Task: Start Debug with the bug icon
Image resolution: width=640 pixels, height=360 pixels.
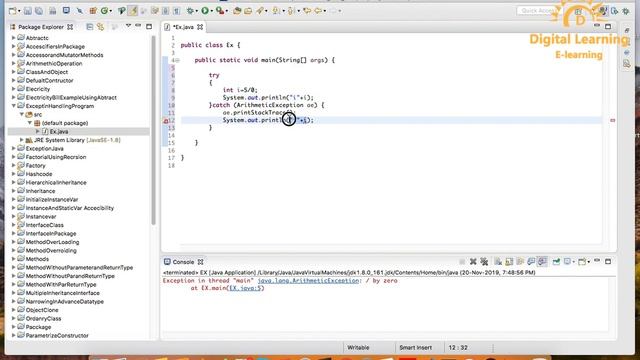Action: (x=190, y=11)
